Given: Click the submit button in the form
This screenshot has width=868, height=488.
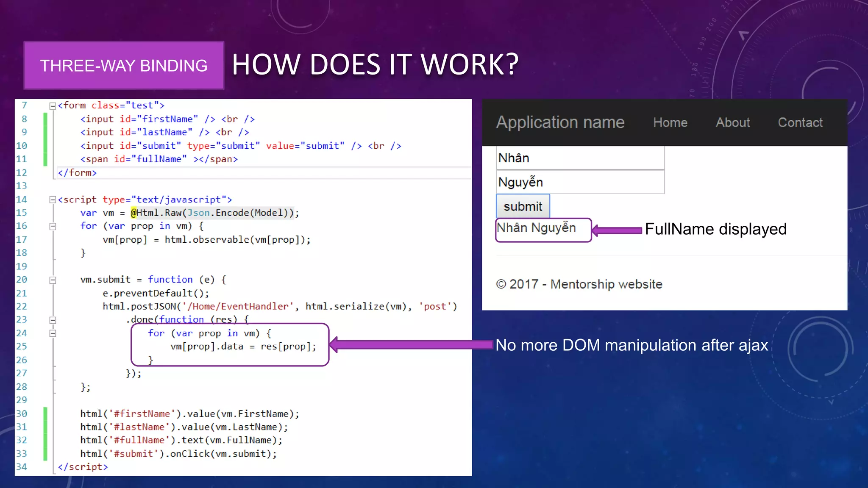Looking at the screenshot, I should click(x=523, y=206).
